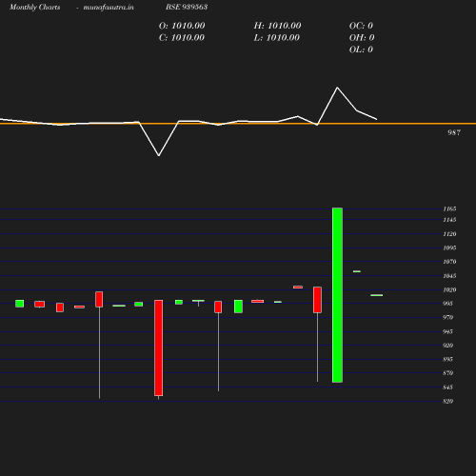Viewport: 476px width, 476px height.
Task: Click the 'Monthly Charts' title text
Action: point(34,8)
